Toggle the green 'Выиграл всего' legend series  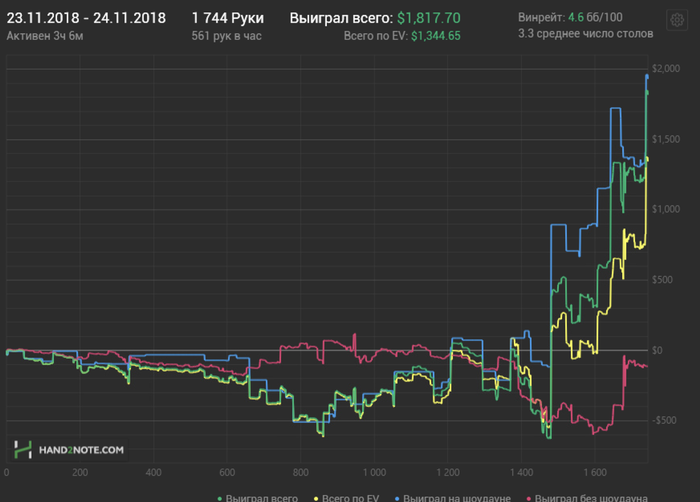coord(258,498)
